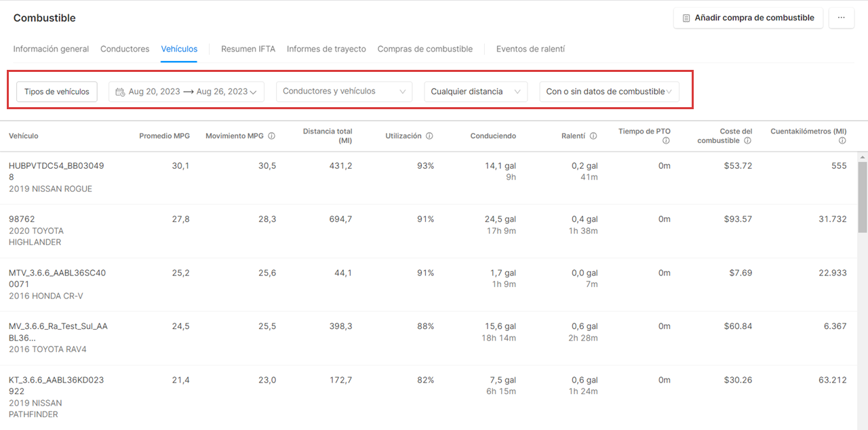The width and height of the screenshot is (868, 430).
Task: Click the info icon beside Cuentakilómetros (MI)
Action: (x=843, y=140)
